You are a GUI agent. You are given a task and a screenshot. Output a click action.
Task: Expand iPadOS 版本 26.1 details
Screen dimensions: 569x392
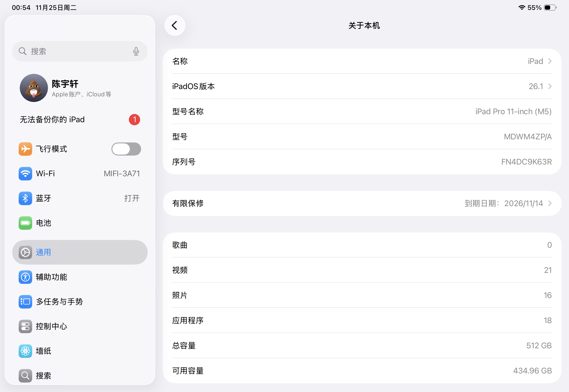(362, 86)
